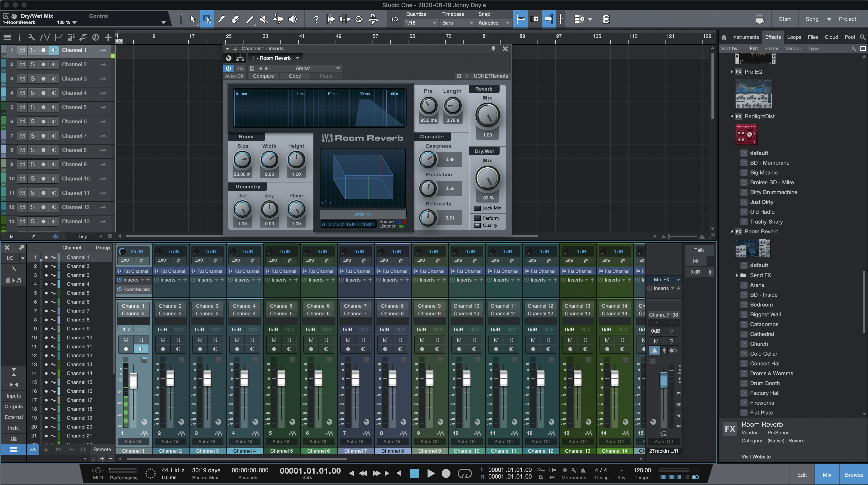The width and height of the screenshot is (868, 485).
Task: Click the Reverb Mix knob
Action: click(x=487, y=115)
